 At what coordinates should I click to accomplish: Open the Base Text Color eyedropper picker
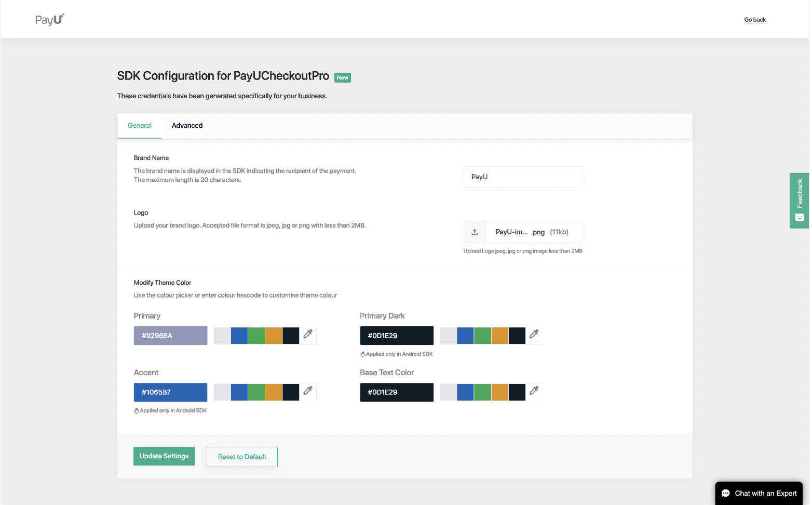click(534, 391)
